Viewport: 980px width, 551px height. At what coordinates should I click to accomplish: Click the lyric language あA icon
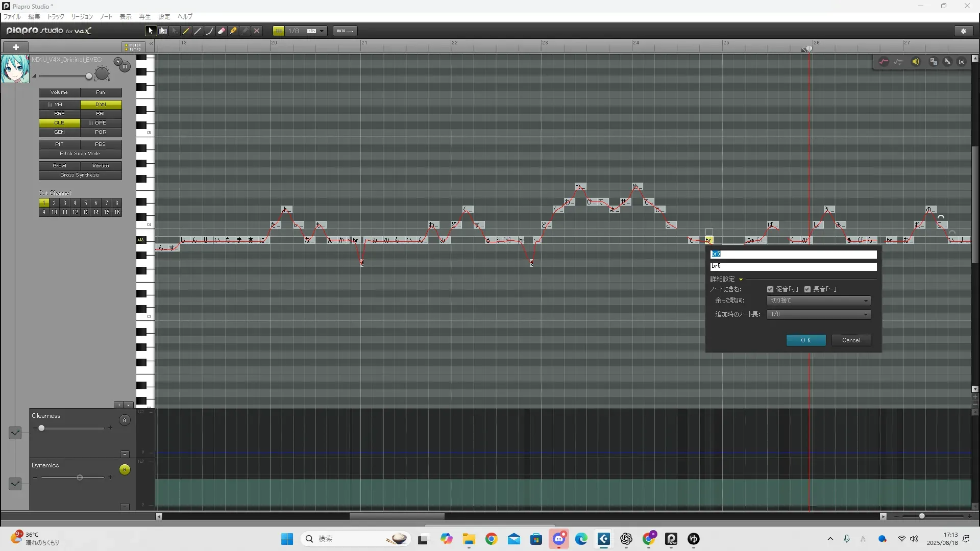(x=948, y=62)
